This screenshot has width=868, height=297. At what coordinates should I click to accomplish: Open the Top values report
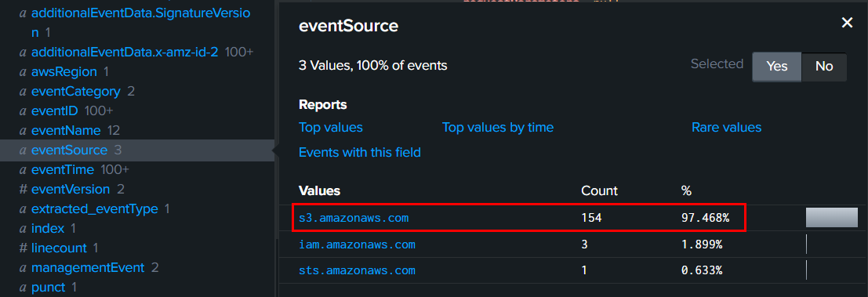click(x=330, y=127)
